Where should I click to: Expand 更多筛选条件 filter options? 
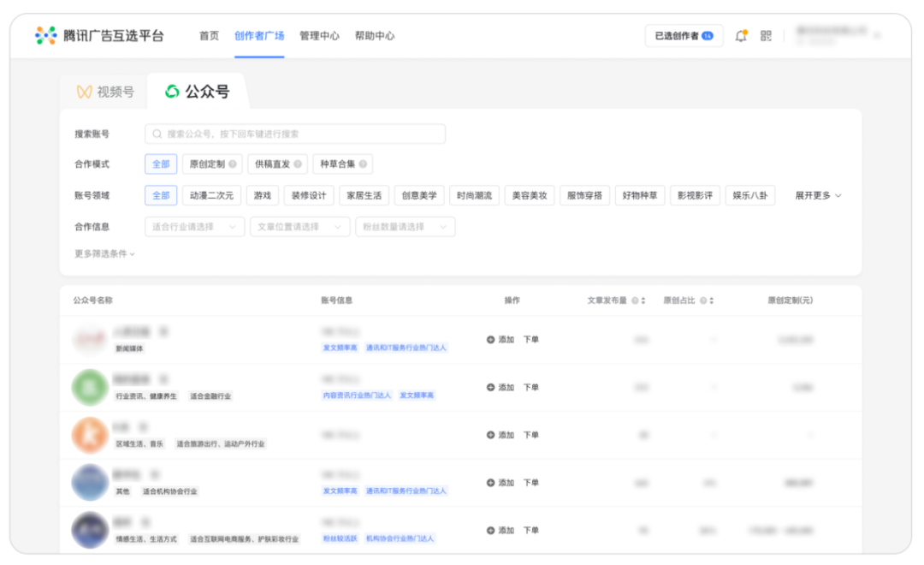pyautogui.click(x=104, y=253)
